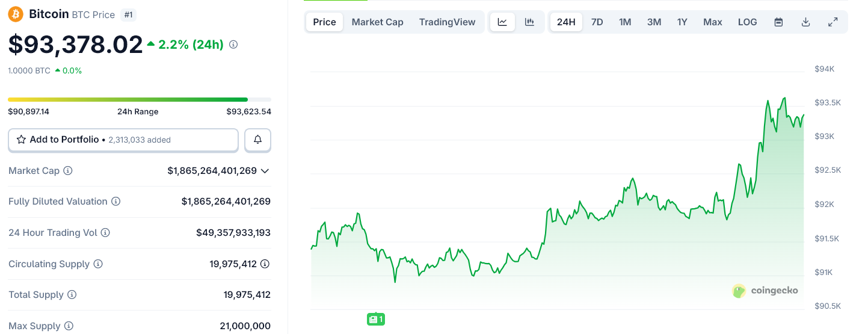Screen dimensions: 868x334
Task: Click the Bitcoin title text
Action: [49, 14]
